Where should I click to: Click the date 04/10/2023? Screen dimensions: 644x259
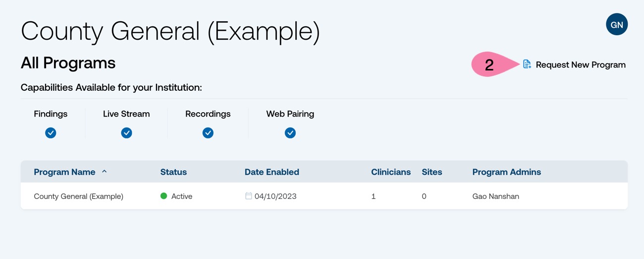point(275,196)
